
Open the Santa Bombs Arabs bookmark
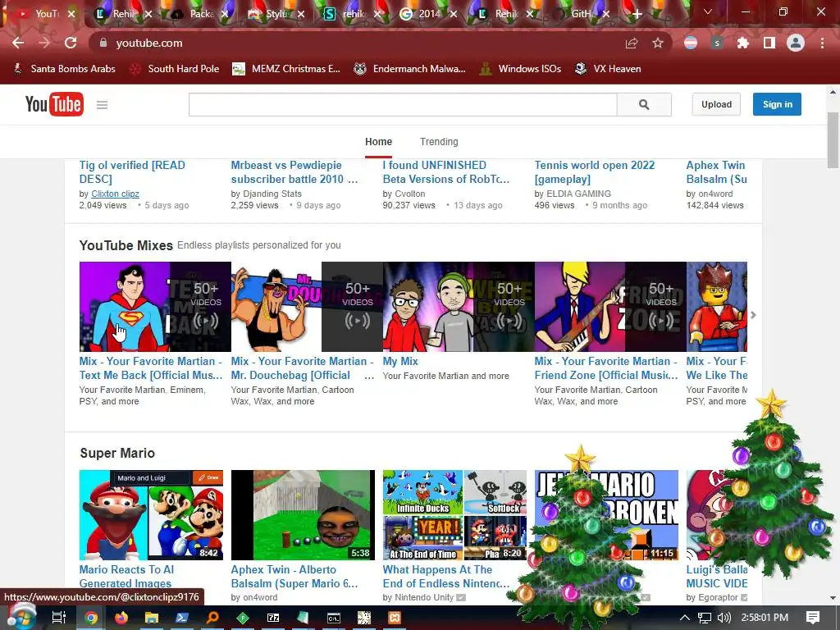[x=65, y=69]
